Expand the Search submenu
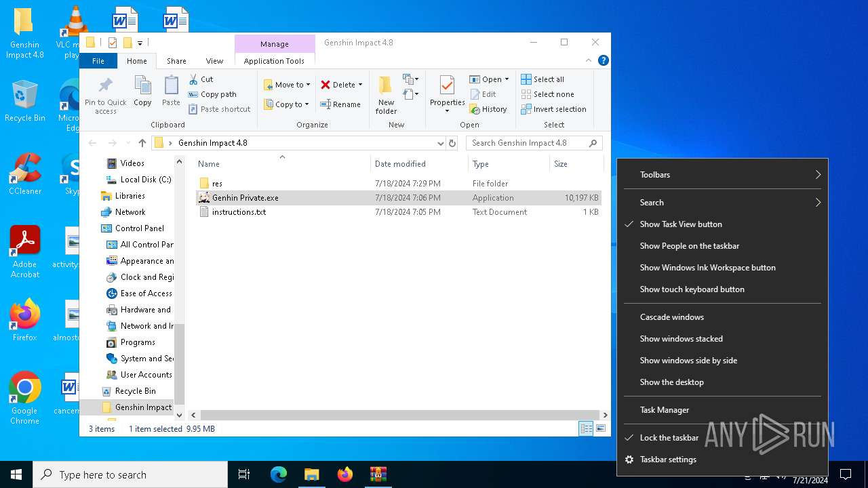The width and height of the screenshot is (868, 488). [x=722, y=203]
